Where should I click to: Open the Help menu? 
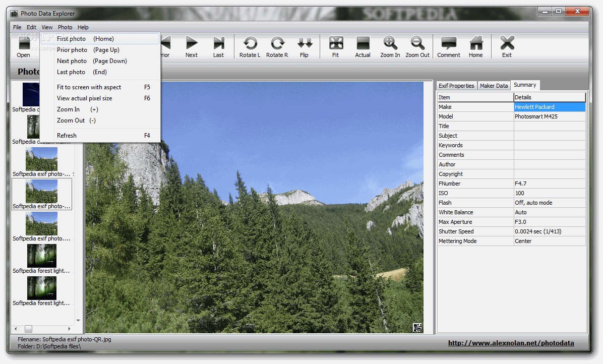(x=83, y=27)
